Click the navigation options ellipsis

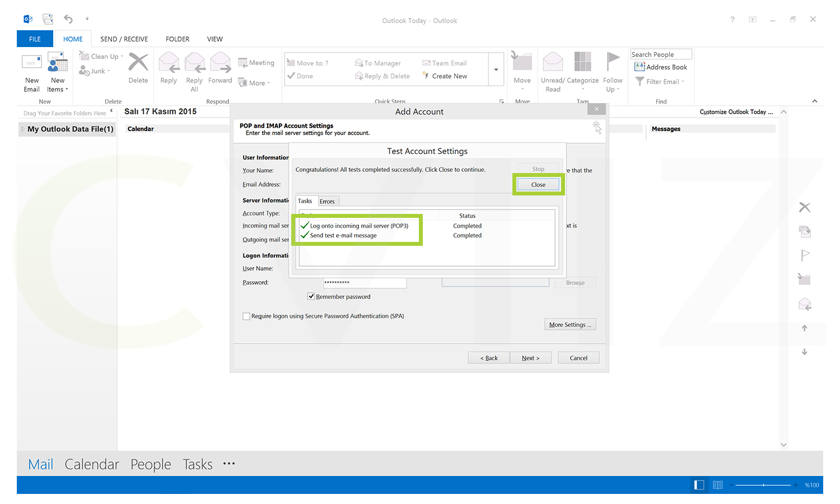point(229,464)
